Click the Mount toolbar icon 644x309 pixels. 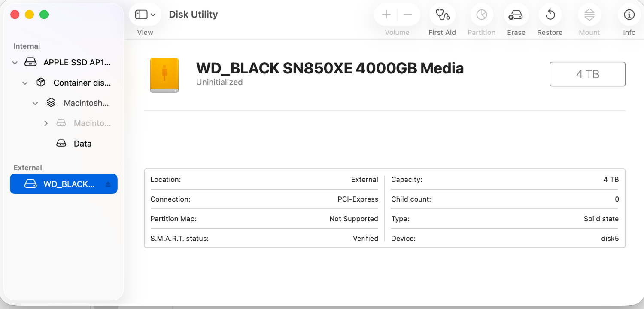click(589, 15)
